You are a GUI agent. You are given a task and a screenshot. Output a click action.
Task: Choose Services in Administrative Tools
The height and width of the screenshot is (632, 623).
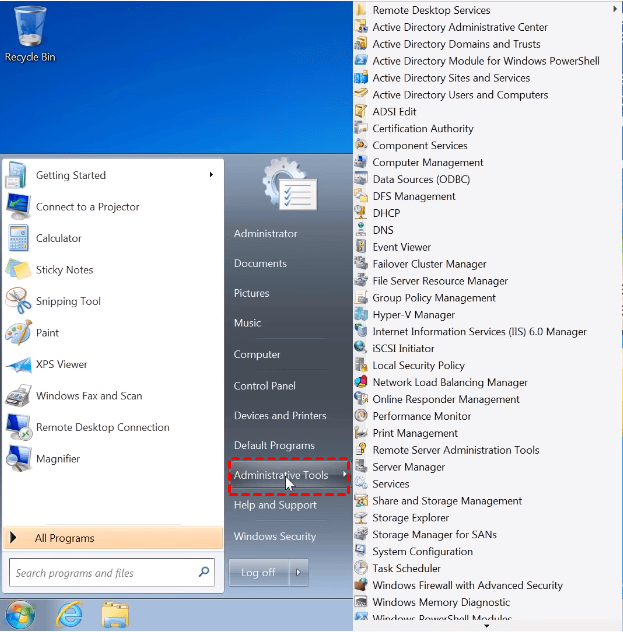click(390, 484)
